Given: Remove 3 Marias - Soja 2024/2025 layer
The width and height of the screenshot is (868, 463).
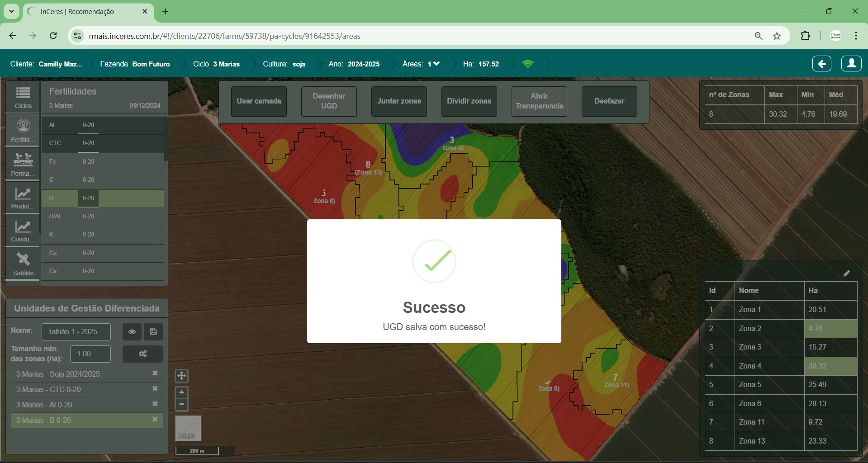Looking at the screenshot, I should [x=155, y=373].
